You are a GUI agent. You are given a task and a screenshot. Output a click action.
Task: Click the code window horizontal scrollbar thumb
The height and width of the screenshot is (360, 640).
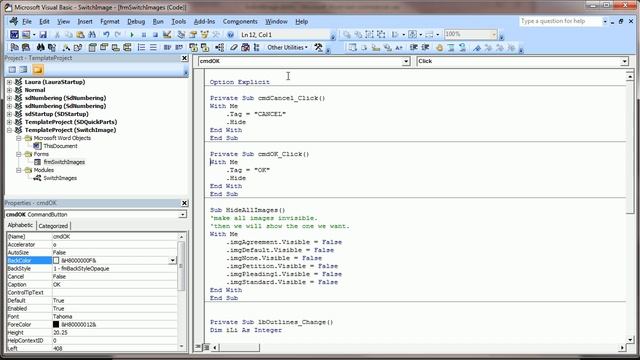[240, 348]
